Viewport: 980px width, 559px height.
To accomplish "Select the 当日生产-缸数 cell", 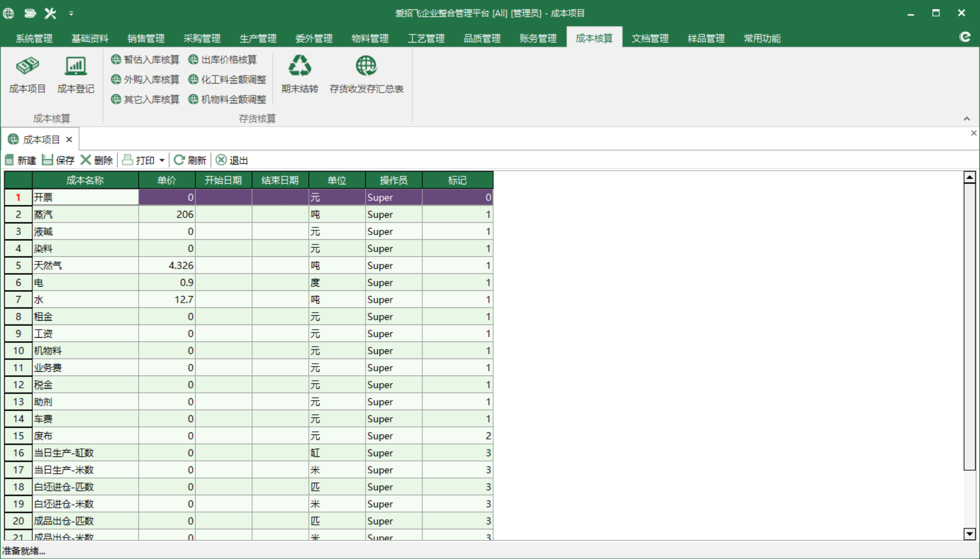I will coord(85,453).
